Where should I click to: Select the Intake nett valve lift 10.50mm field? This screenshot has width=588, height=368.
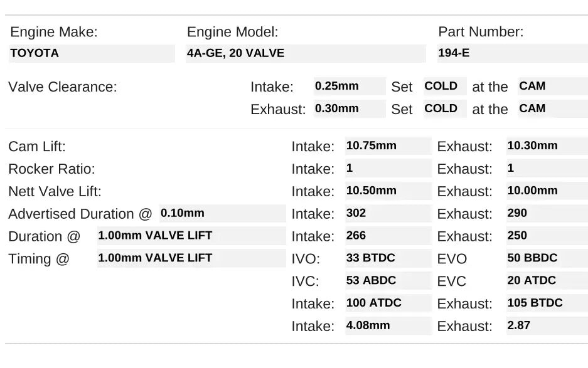tap(388, 191)
